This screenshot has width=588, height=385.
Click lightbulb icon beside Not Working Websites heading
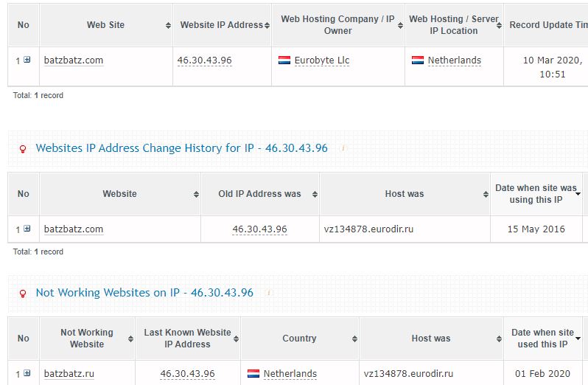pos(23,294)
